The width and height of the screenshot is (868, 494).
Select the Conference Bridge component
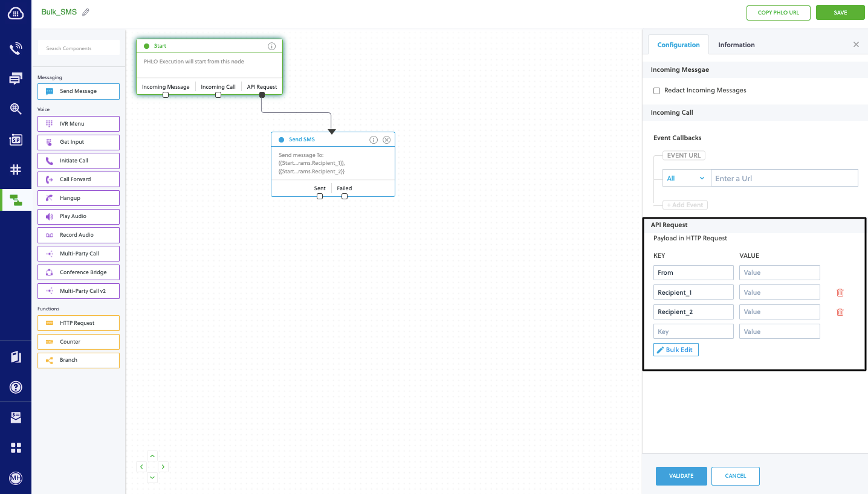pyautogui.click(x=78, y=272)
